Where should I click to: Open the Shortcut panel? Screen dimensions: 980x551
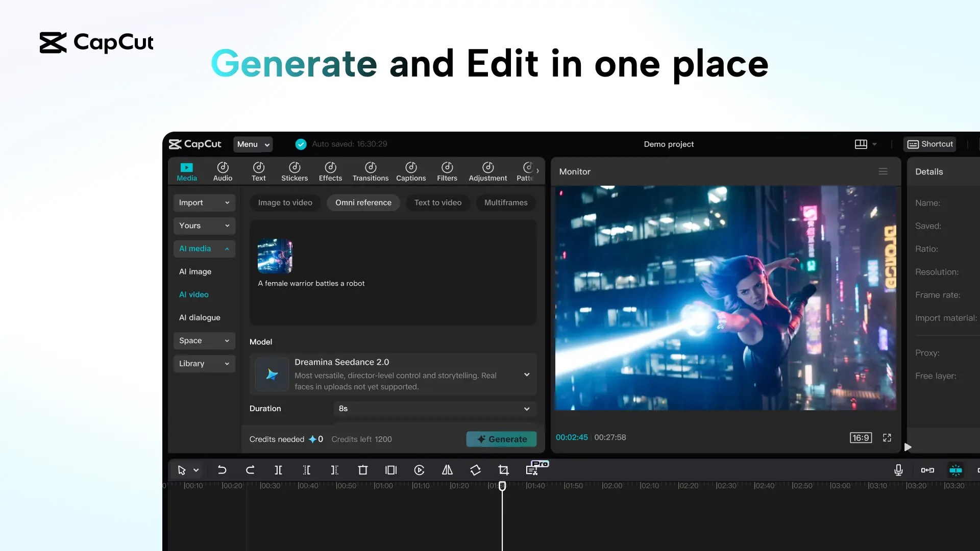click(930, 144)
